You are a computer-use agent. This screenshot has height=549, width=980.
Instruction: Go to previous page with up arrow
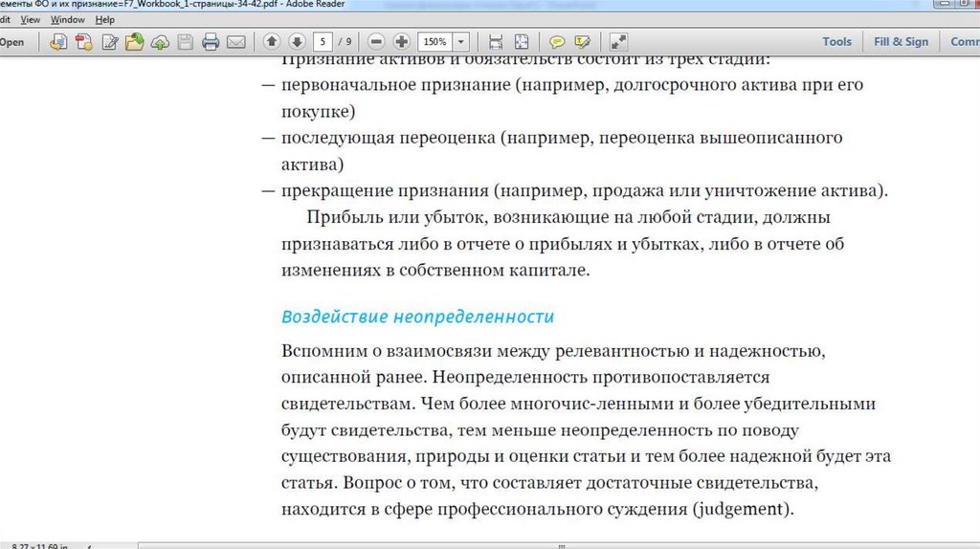(x=271, y=42)
